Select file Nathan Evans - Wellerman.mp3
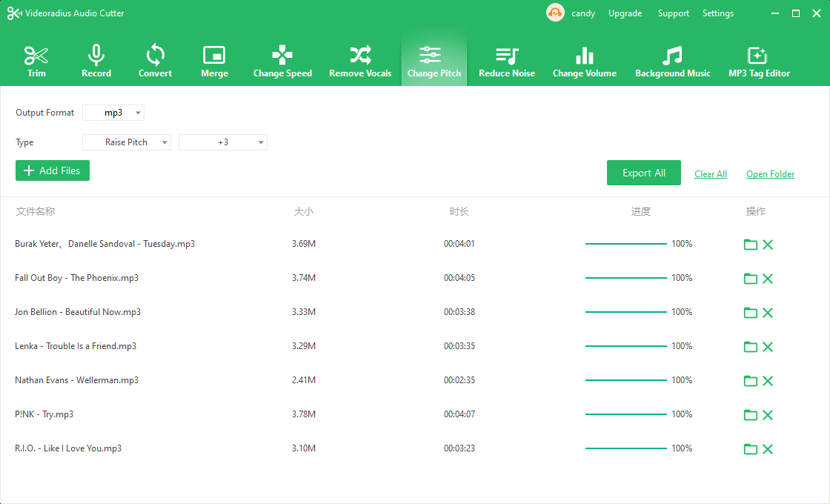Image resolution: width=830 pixels, height=504 pixels. [77, 380]
